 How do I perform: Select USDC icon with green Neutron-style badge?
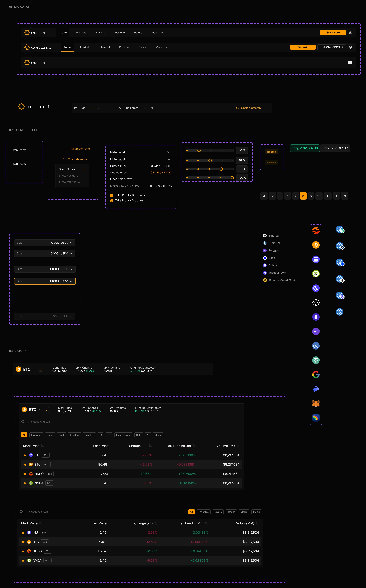point(340,229)
